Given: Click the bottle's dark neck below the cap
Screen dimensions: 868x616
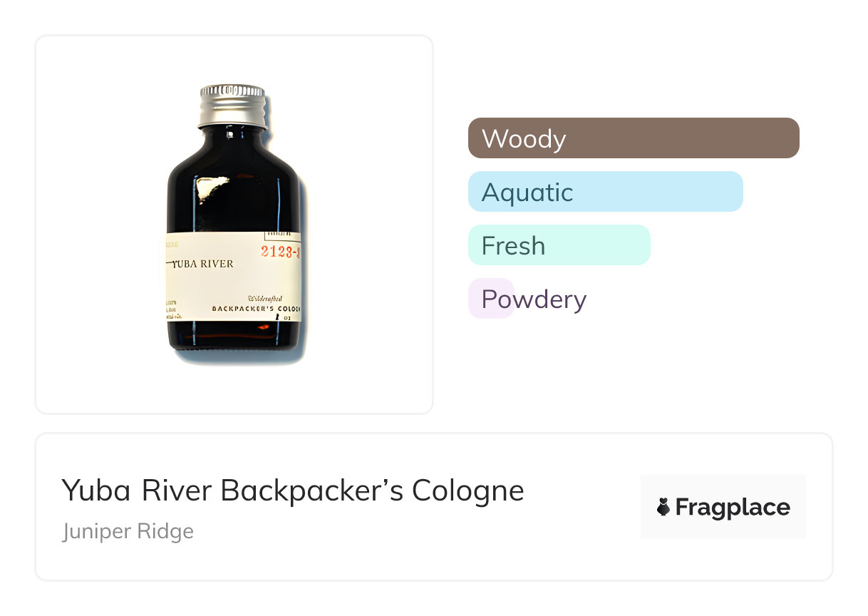Looking at the screenshot, I should [x=232, y=135].
